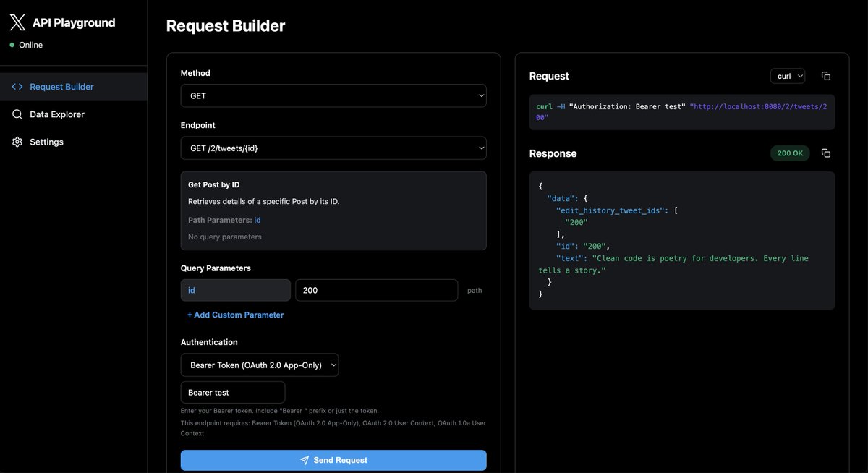
Task: Click the X logo in the sidebar header
Action: click(17, 22)
